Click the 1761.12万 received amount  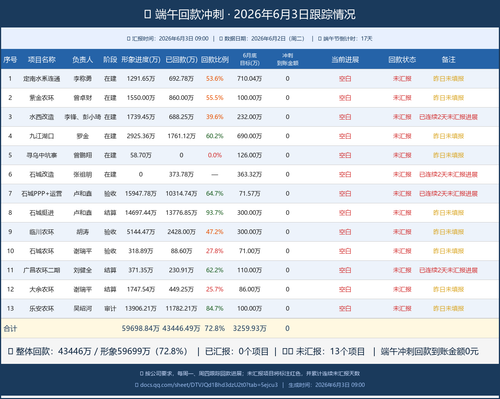[x=181, y=136]
